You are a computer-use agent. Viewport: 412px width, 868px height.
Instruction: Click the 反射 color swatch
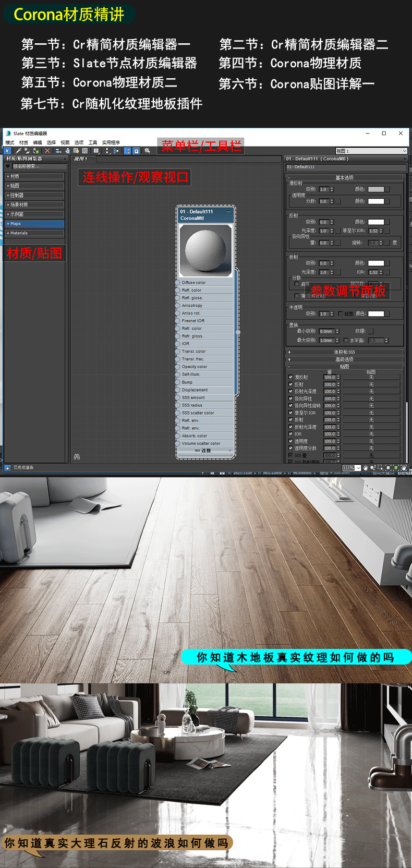click(376, 222)
